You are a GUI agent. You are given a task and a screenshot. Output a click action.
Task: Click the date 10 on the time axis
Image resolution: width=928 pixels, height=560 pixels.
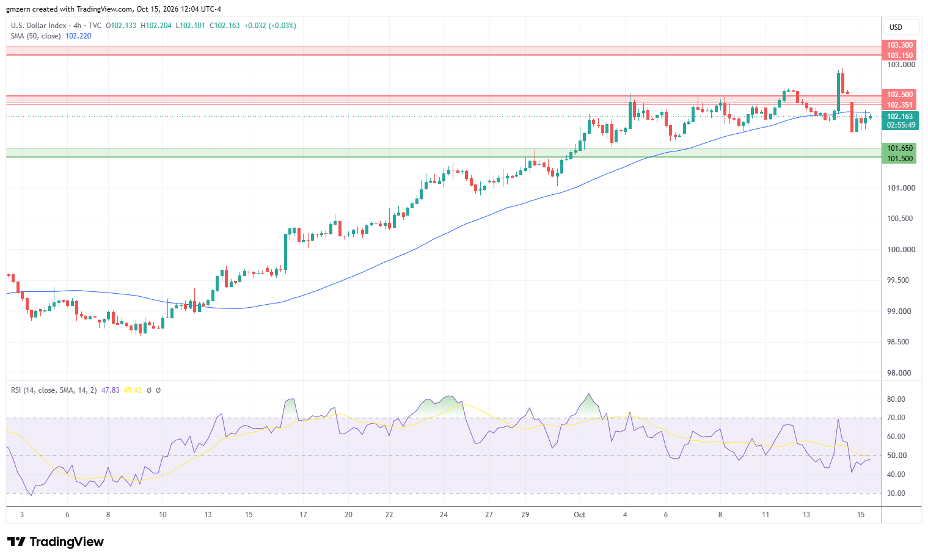pos(163,515)
